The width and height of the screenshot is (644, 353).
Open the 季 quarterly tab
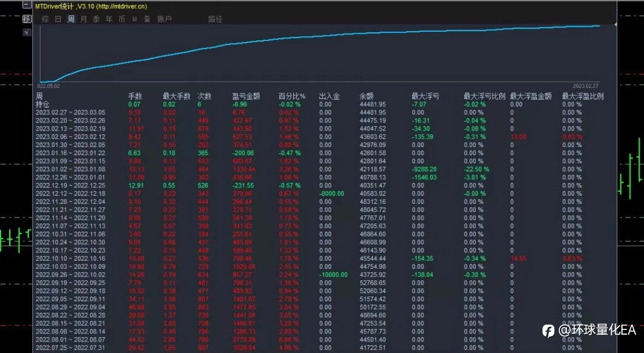coord(97,19)
